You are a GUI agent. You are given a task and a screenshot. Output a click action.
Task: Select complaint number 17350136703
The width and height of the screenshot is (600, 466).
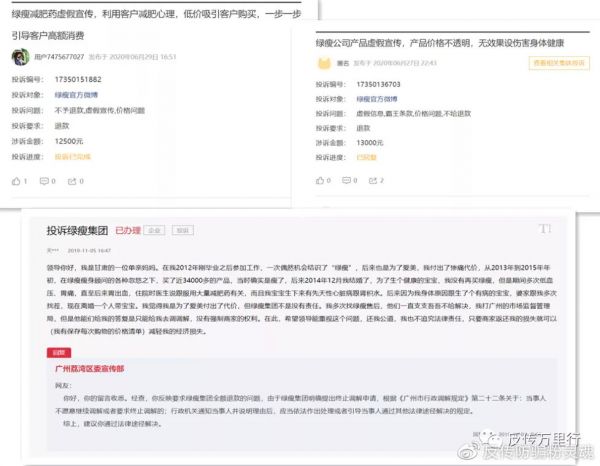point(378,84)
